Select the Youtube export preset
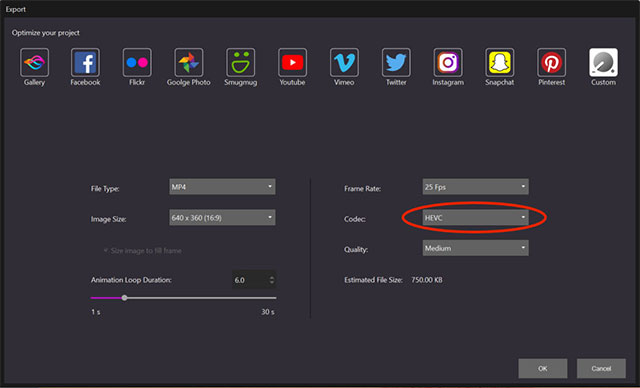This screenshot has height=388, width=640. click(292, 62)
